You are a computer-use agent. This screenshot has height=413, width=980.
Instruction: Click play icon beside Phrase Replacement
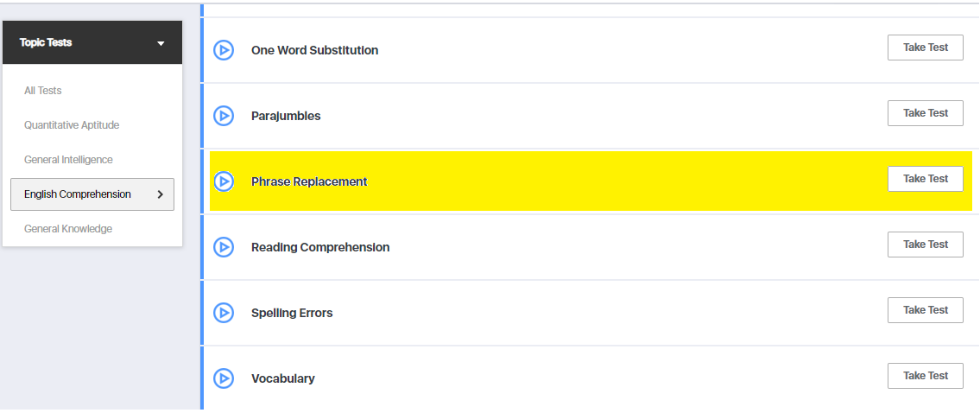(224, 181)
